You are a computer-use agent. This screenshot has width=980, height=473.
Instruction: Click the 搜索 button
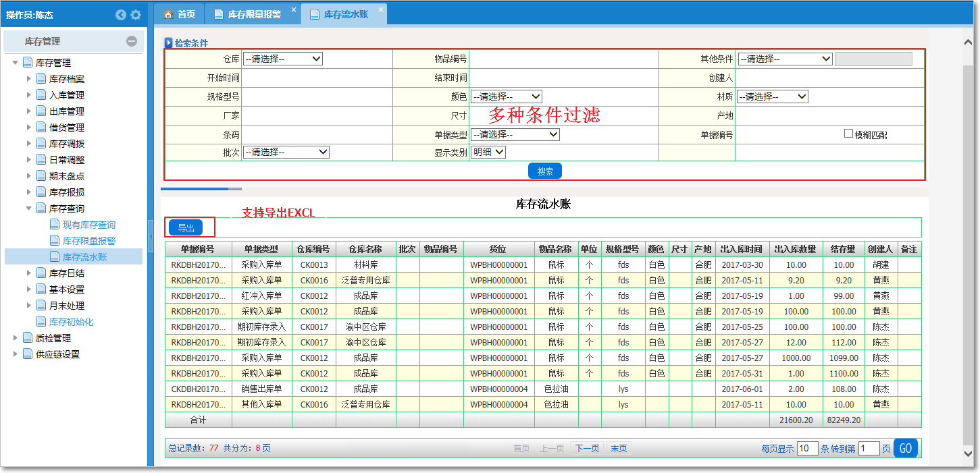pyautogui.click(x=544, y=171)
